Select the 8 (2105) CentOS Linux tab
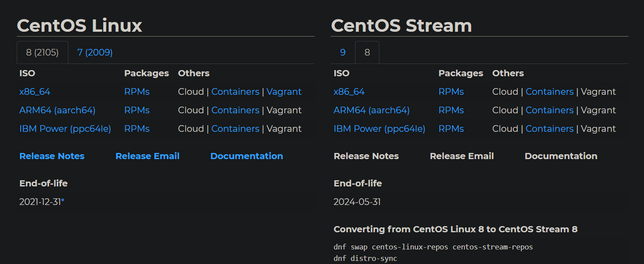The image size is (644, 264). pos(42,52)
